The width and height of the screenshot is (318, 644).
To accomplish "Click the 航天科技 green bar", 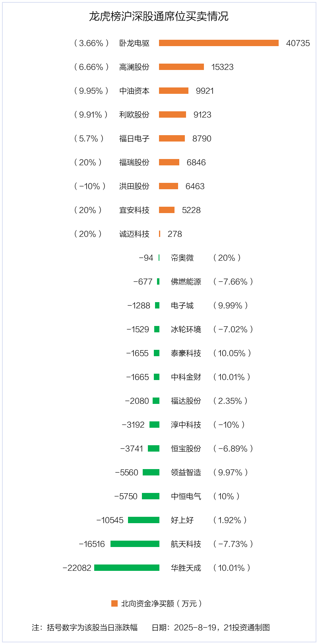I will point(135,544).
